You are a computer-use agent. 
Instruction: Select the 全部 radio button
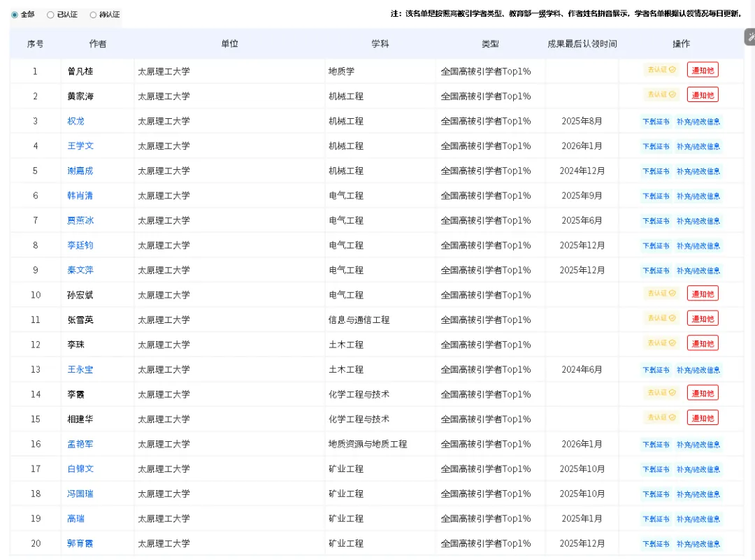click(x=15, y=15)
